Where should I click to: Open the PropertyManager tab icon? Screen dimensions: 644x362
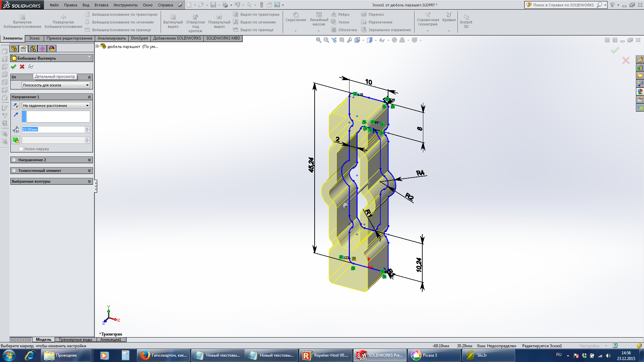[23, 49]
